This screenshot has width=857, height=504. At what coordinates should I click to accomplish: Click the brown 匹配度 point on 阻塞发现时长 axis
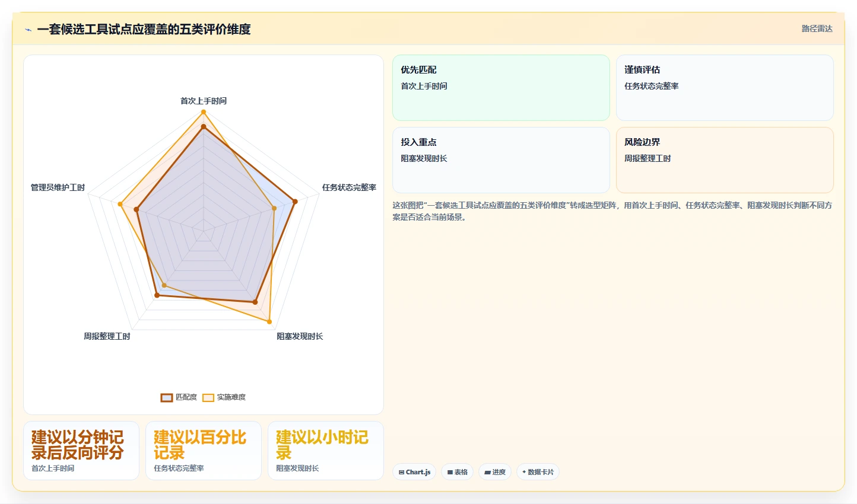(255, 302)
